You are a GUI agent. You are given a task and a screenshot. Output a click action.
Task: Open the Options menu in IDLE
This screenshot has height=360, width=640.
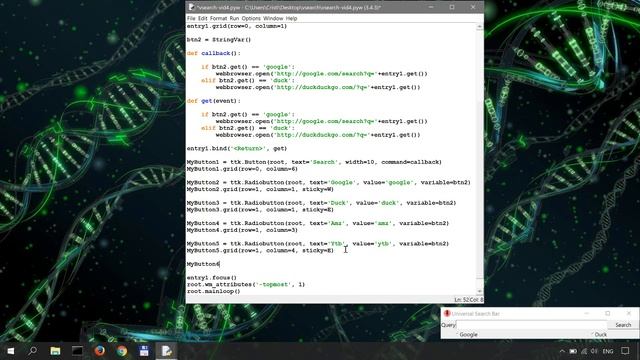pyautogui.click(x=251, y=18)
